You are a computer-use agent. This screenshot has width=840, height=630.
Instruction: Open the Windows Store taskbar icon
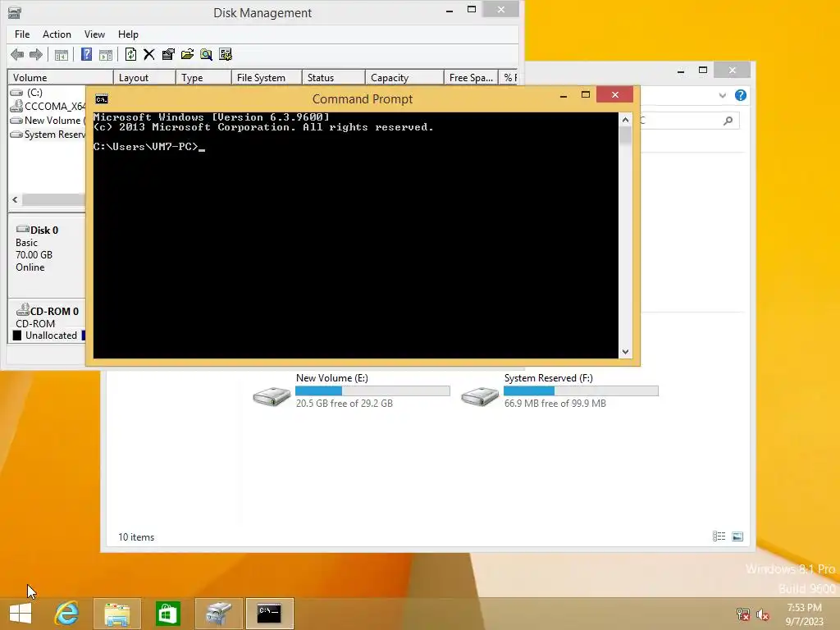click(x=167, y=614)
